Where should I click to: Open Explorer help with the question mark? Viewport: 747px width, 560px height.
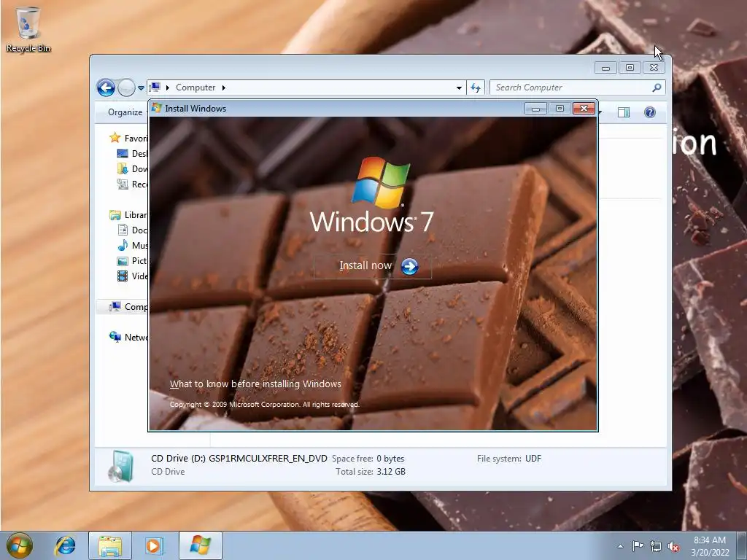(650, 112)
